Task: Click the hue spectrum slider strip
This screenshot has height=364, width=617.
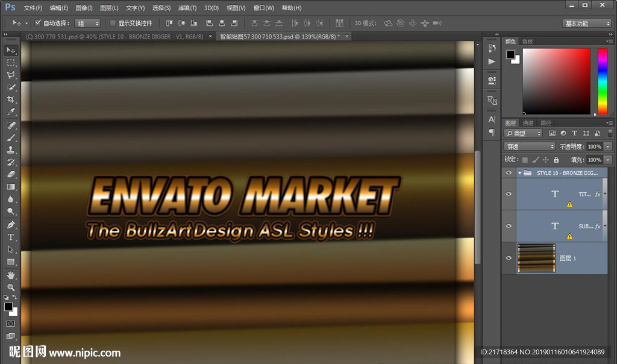Action: 602,81
